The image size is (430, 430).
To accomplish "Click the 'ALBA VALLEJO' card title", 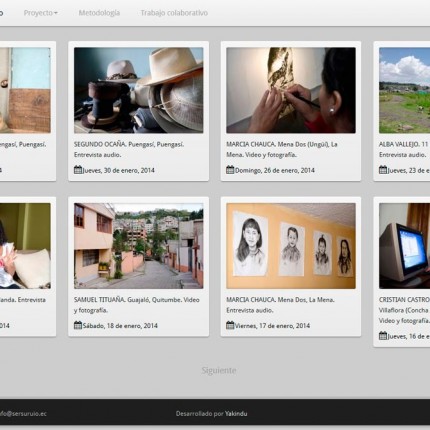I will 399,144.
